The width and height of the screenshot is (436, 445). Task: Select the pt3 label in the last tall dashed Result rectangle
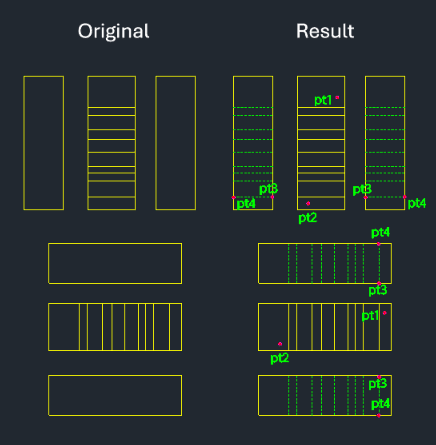362,190
